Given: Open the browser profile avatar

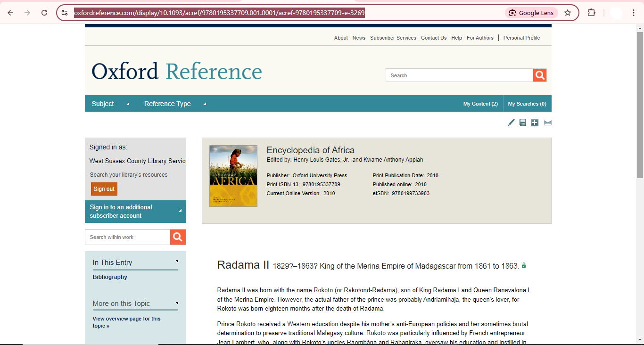Looking at the screenshot, I should click(616, 13).
